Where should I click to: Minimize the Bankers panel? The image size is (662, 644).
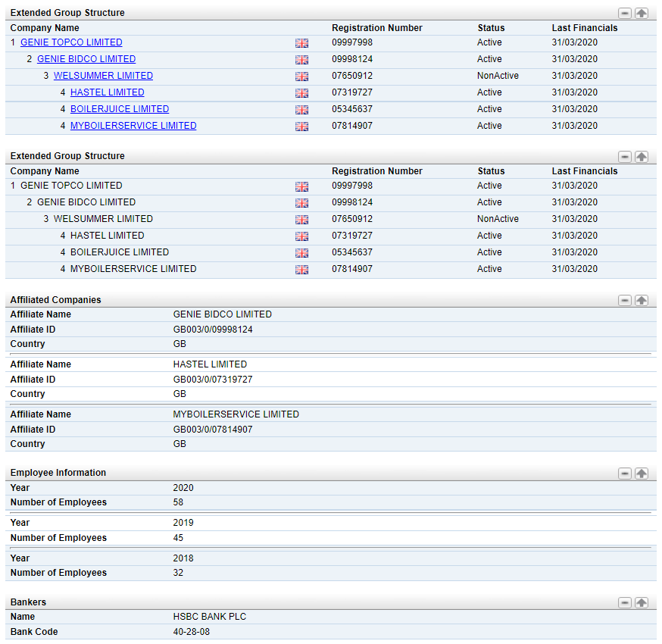(624, 602)
